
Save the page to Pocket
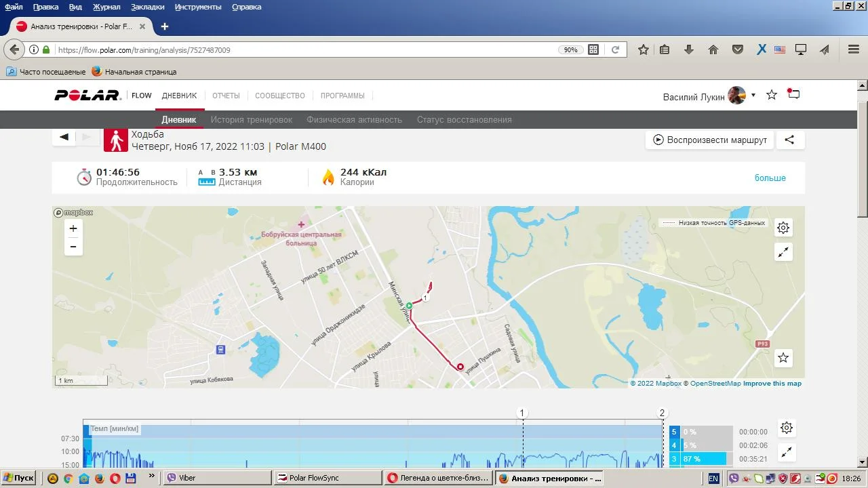coord(738,49)
